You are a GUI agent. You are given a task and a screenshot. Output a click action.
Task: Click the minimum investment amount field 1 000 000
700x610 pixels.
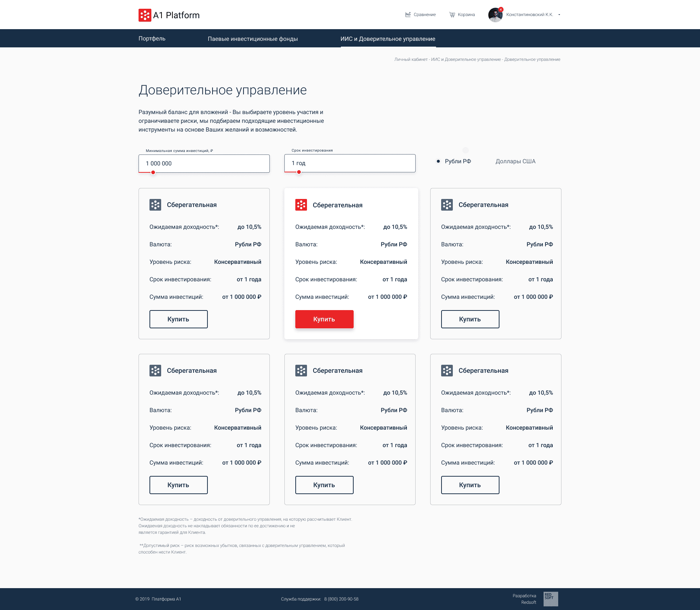point(204,163)
